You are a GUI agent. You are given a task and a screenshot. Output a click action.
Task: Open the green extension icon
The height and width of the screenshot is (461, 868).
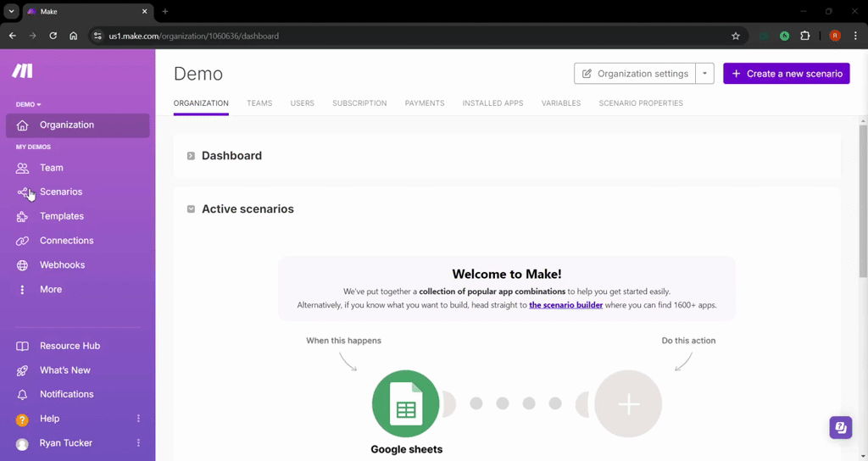pos(784,36)
